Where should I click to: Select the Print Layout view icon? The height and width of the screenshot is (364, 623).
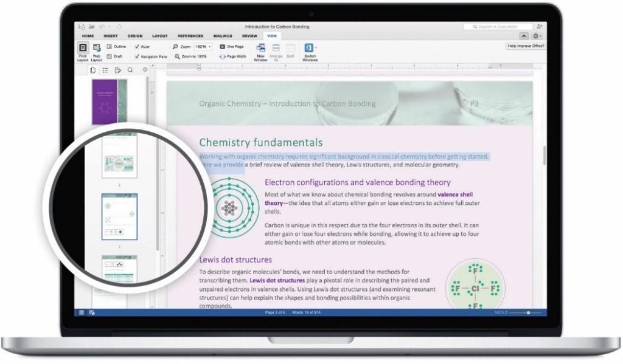82,49
